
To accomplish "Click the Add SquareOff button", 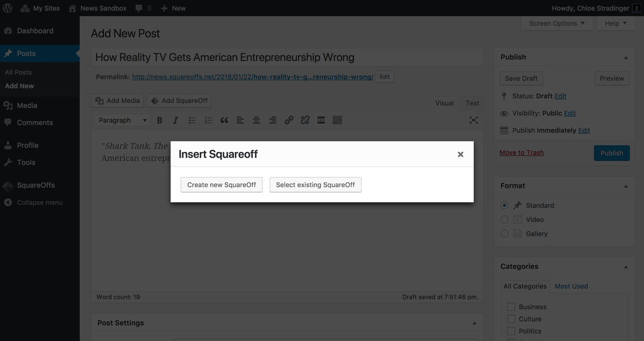I will [x=179, y=100].
